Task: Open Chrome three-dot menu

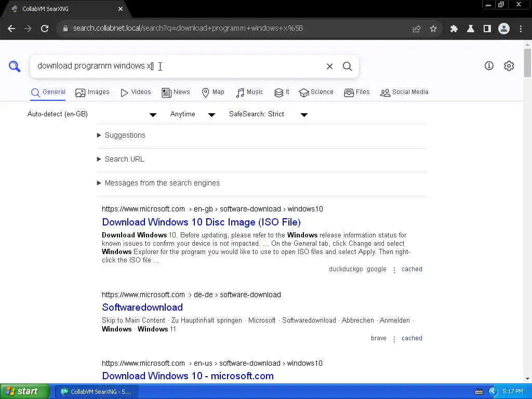Action: 521,29
